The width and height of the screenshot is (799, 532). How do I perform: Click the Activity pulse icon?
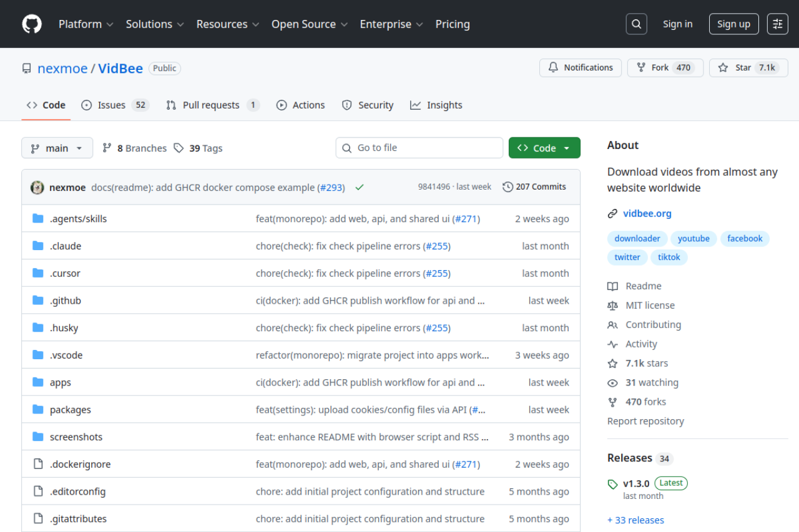point(612,344)
